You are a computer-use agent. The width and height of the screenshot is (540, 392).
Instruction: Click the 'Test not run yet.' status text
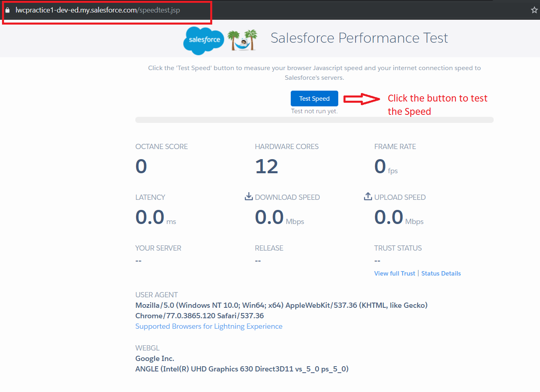click(x=314, y=111)
